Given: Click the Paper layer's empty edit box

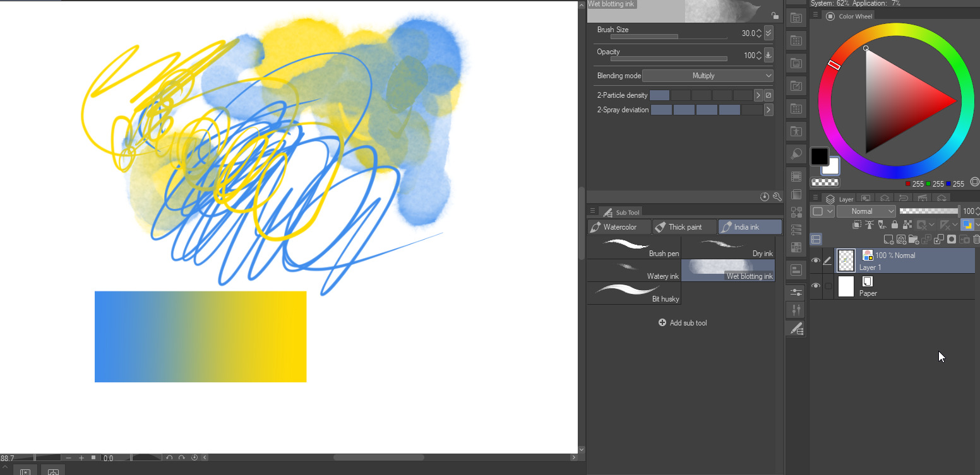Looking at the screenshot, I should coord(828,286).
